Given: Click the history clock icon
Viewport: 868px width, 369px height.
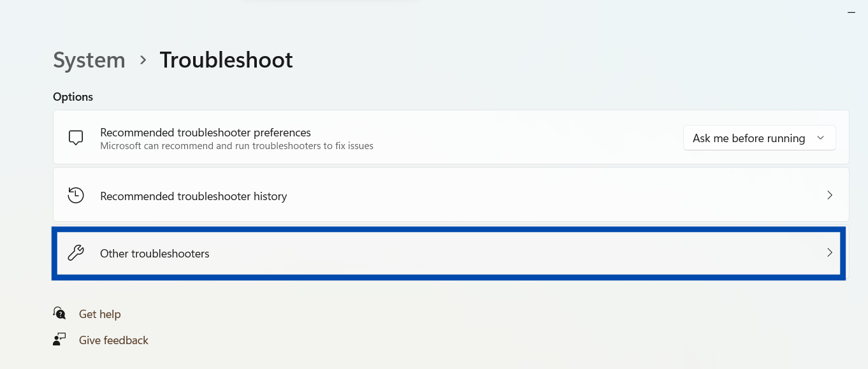Looking at the screenshot, I should point(76,195).
